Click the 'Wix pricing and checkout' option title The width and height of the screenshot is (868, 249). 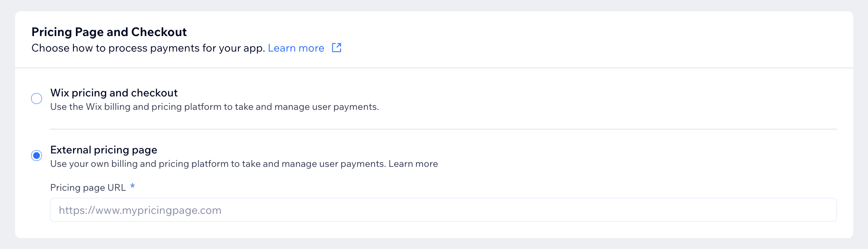click(114, 93)
